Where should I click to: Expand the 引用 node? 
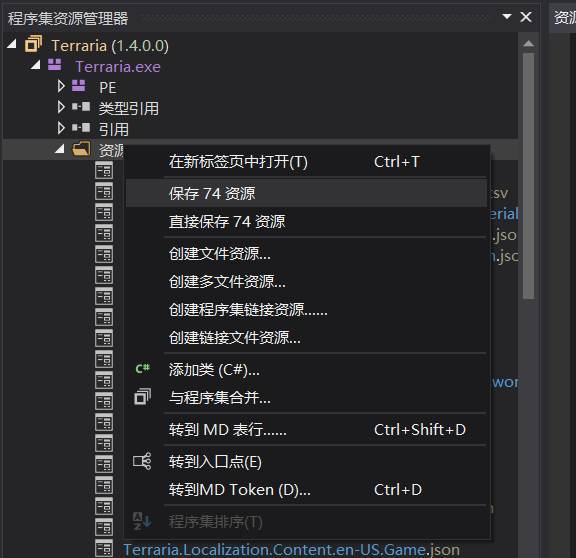click(61, 128)
